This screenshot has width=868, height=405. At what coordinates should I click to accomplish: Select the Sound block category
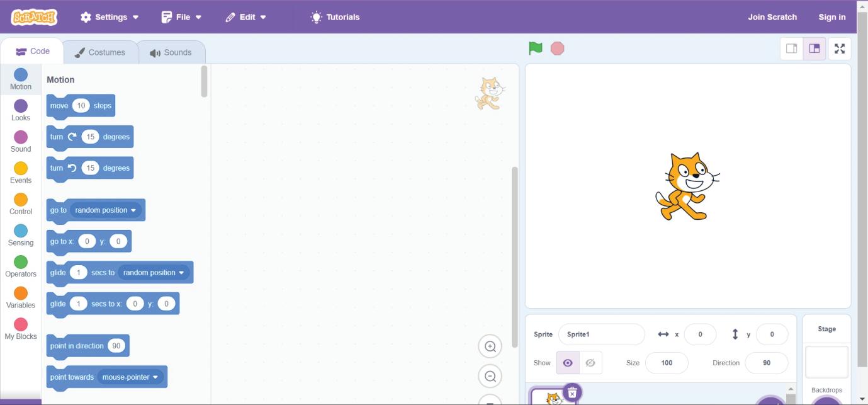[x=21, y=142]
